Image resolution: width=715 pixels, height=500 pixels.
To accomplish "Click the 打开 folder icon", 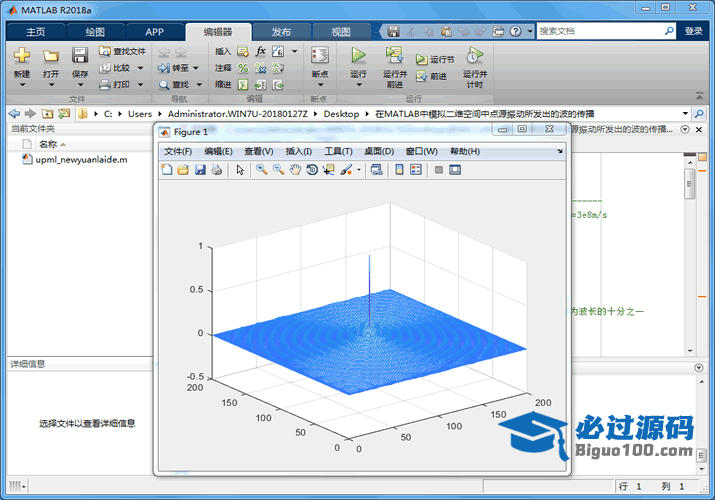I will coord(51,56).
